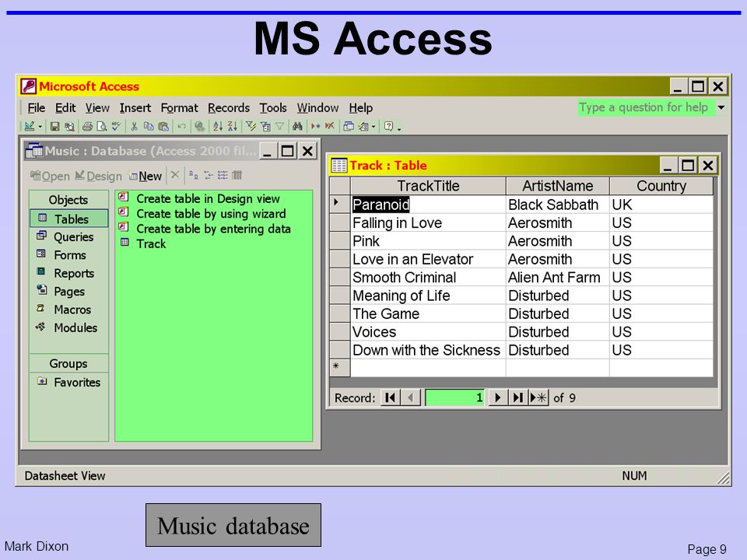
Task: Click the Filter By Selection icon
Action: (x=251, y=126)
